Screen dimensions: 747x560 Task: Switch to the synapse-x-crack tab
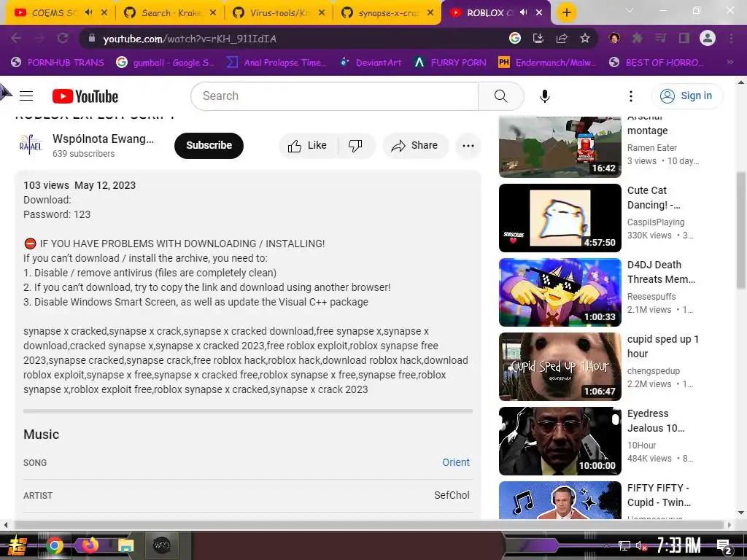[387, 12]
